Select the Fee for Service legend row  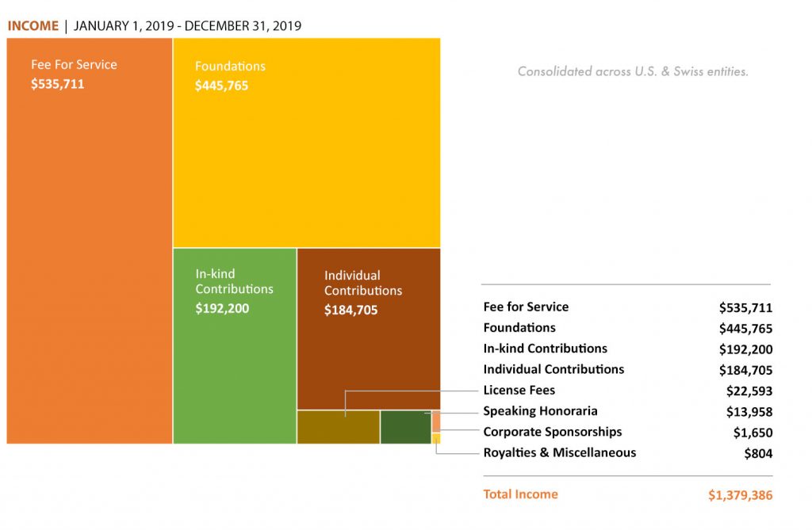pyautogui.click(x=628, y=307)
